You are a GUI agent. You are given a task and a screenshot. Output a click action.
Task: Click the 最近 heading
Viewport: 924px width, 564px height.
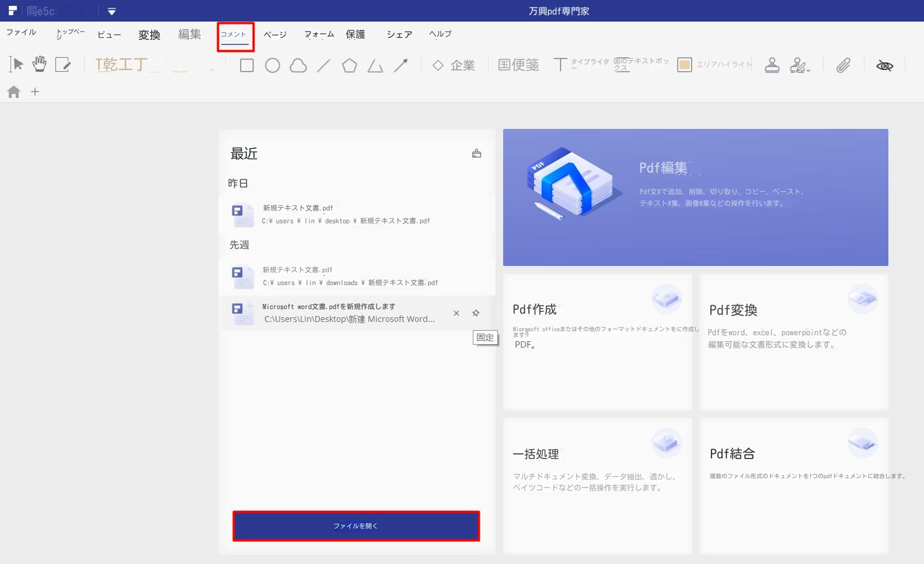click(244, 153)
